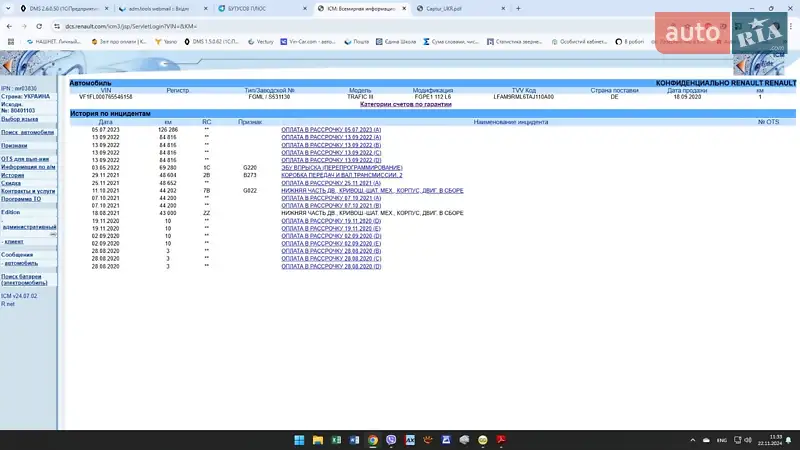Select VIN VF1FL000765546158 text
Viewport: 800px width, 450px height.
click(106, 96)
